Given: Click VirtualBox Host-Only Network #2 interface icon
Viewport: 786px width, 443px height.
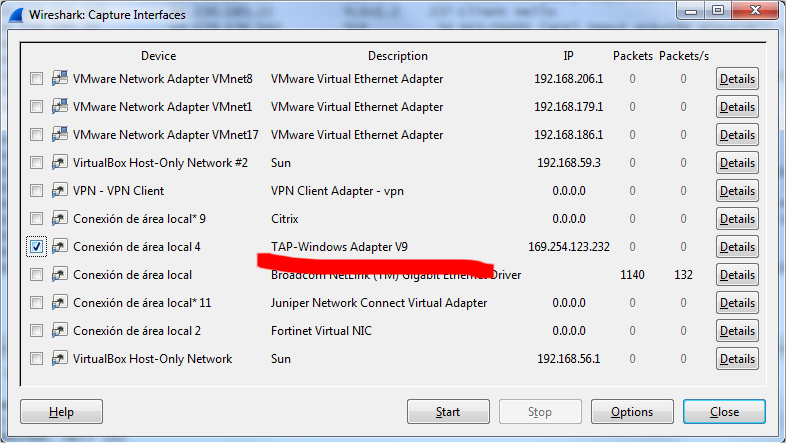Looking at the screenshot, I should point(60,162).
